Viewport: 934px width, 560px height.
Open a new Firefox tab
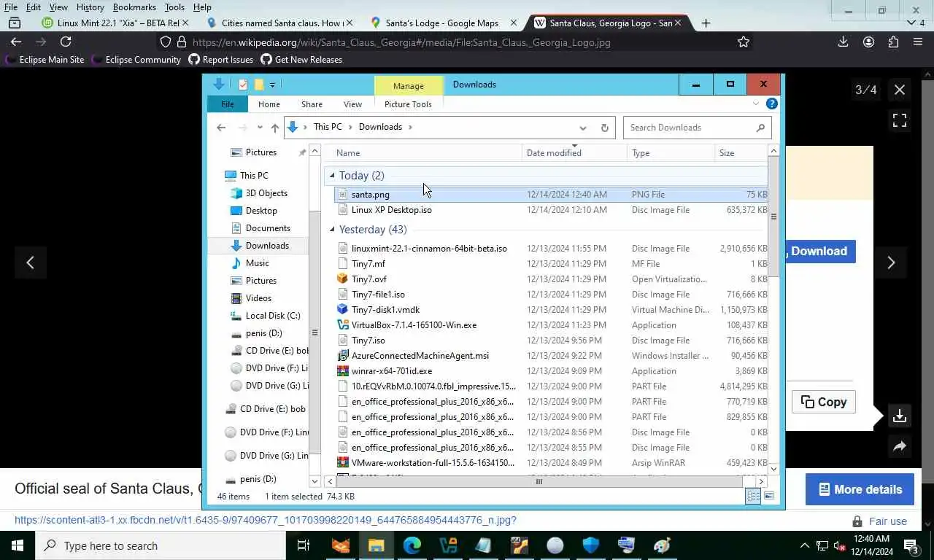[x=706, y=23]
